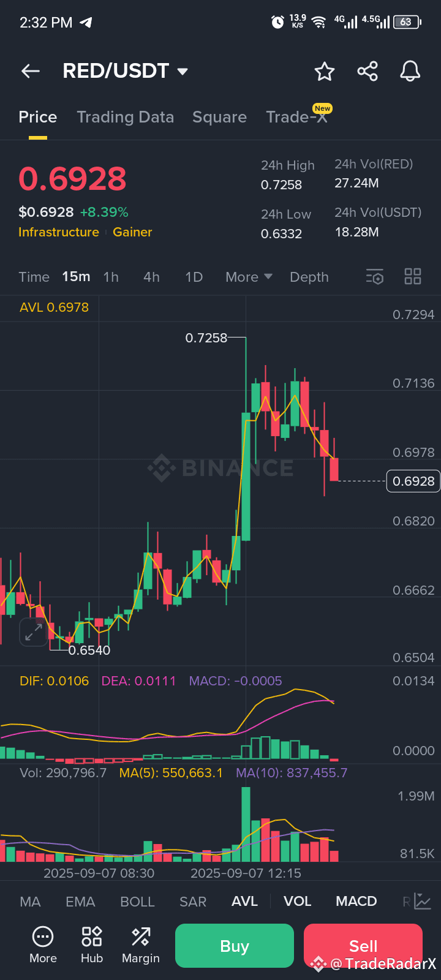441x980 pixels.
Task: Open the More circle icon at bottom
Action: coord(43,946)
